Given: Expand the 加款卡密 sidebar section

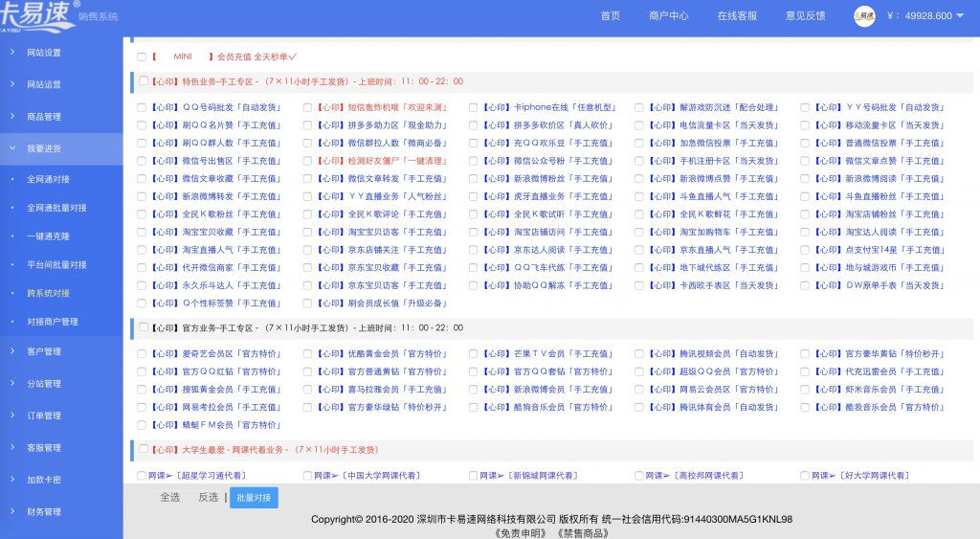Looking at the screenshot, I should 61,480.
